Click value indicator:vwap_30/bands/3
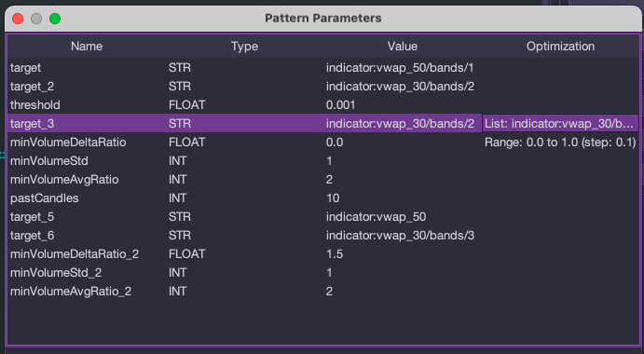Viewport: 644px width, 354px height. [400, 236]
